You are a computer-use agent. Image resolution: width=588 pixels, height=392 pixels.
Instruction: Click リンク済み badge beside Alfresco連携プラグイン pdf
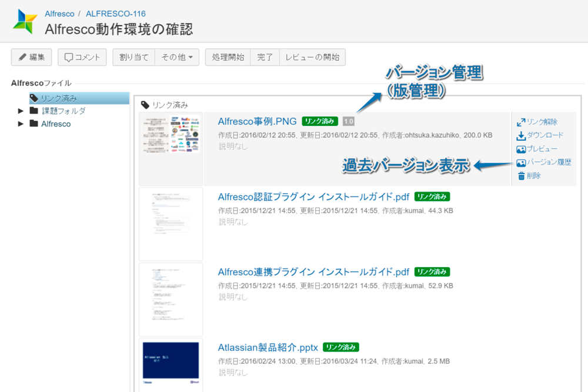tap(432, 272)
